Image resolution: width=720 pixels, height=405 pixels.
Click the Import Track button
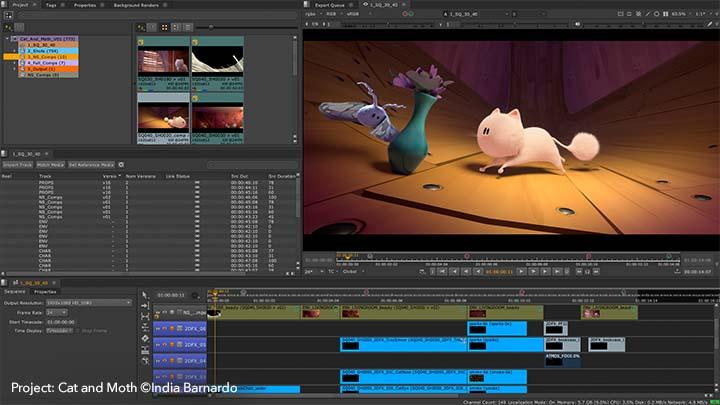(x=17, y=164)
